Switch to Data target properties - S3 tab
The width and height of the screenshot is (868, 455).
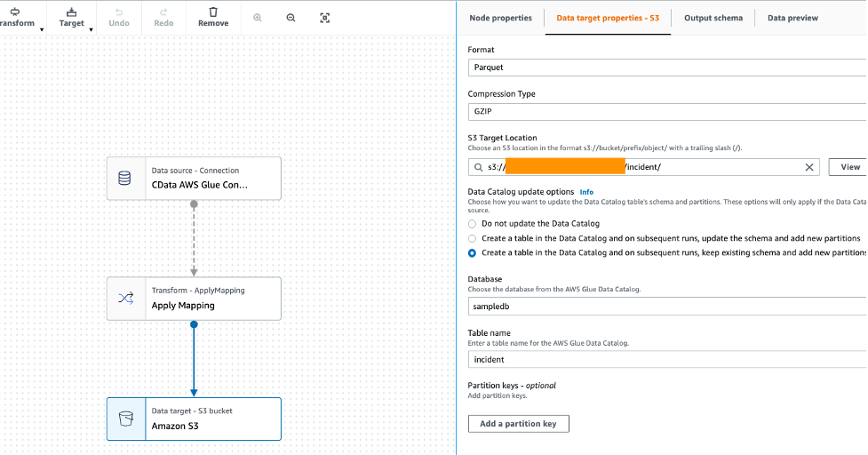click(x=608, y=18)
